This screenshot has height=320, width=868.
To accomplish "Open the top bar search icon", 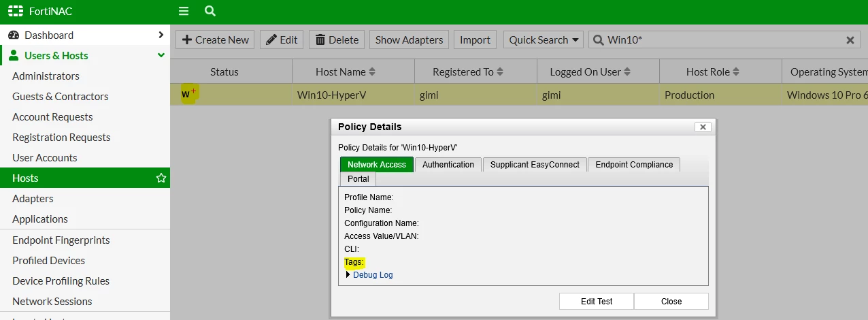I will 210,11.
